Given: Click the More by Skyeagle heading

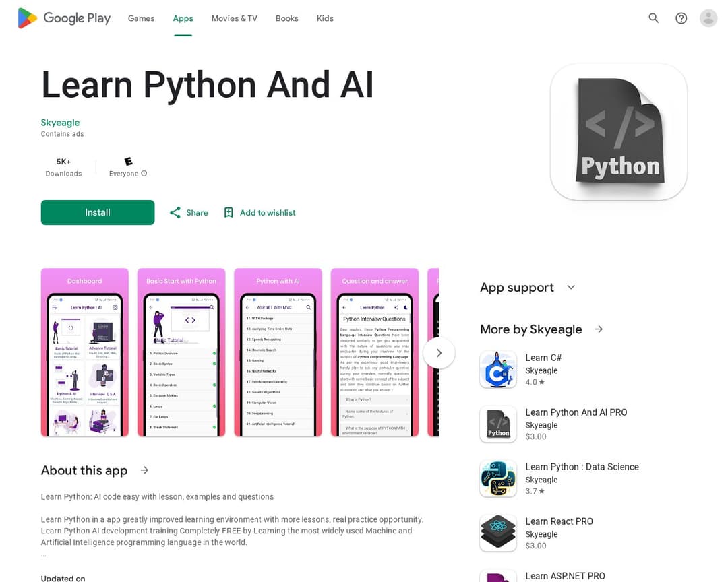Looking at the screenshot, I should coord(531,329).
